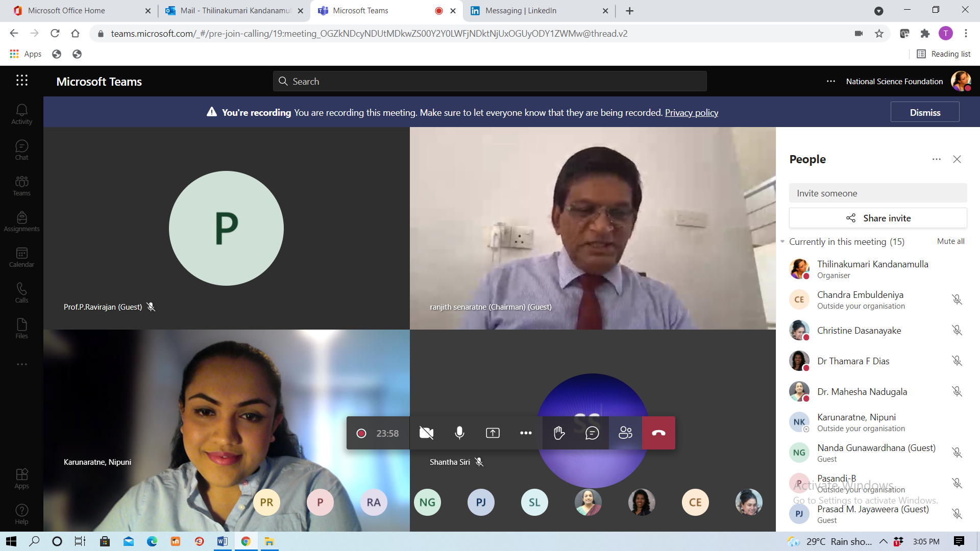Toggle the camera on in meeting controls
The width and height of the screenshot is (980, 551).
[x=426, y=433]
